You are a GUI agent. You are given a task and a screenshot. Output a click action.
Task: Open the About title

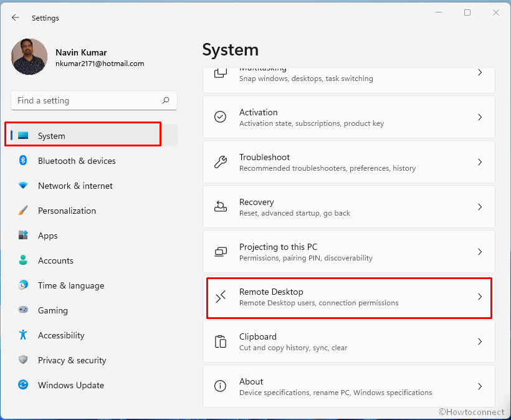click(x=251, y=381)
